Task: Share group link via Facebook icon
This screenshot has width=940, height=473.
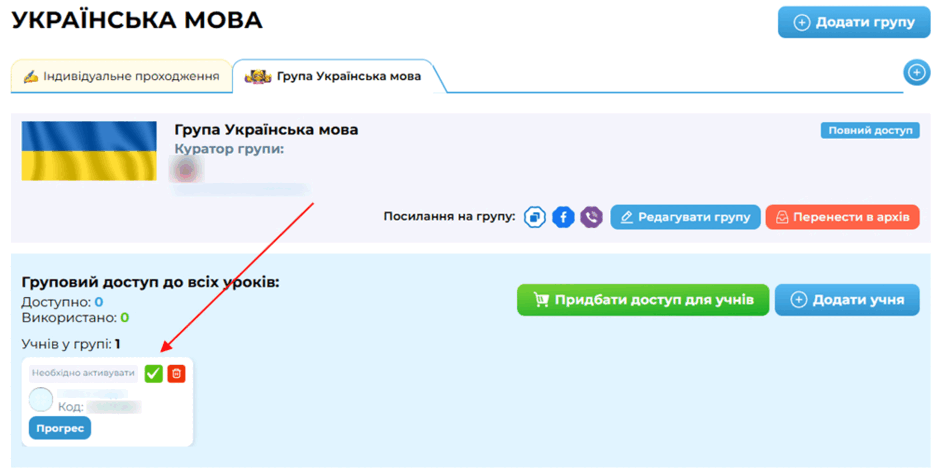Action: 563,217
